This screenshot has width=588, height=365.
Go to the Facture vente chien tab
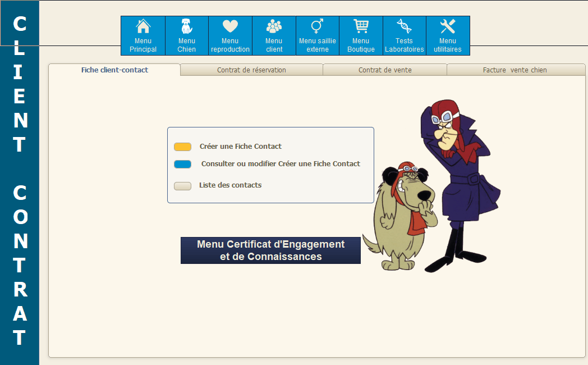(x=514, y=70)
